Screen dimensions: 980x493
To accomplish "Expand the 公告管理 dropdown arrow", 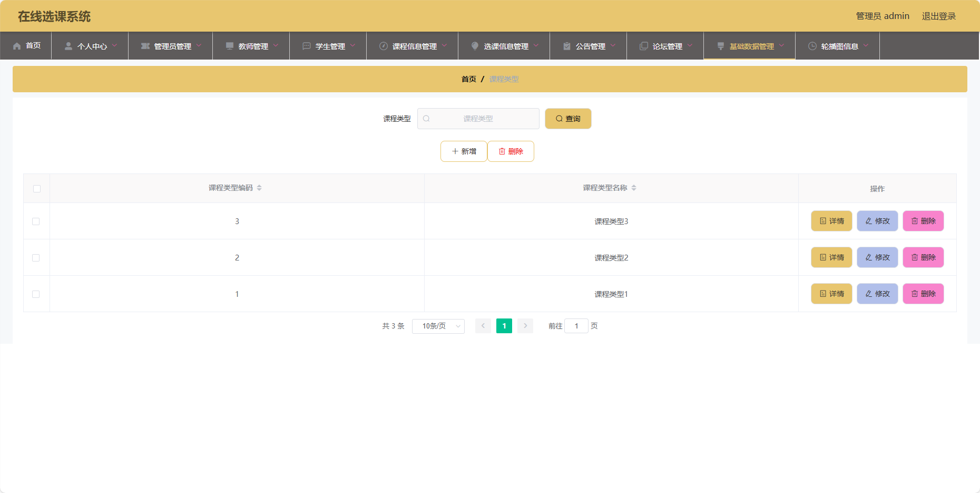I will 613,45.
